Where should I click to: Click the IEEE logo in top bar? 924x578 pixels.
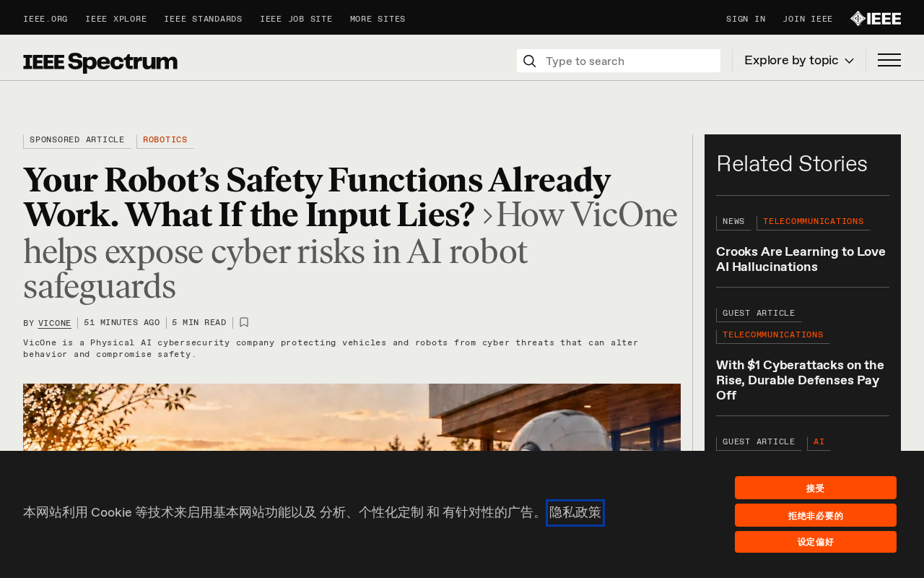[x=875, y=19]
